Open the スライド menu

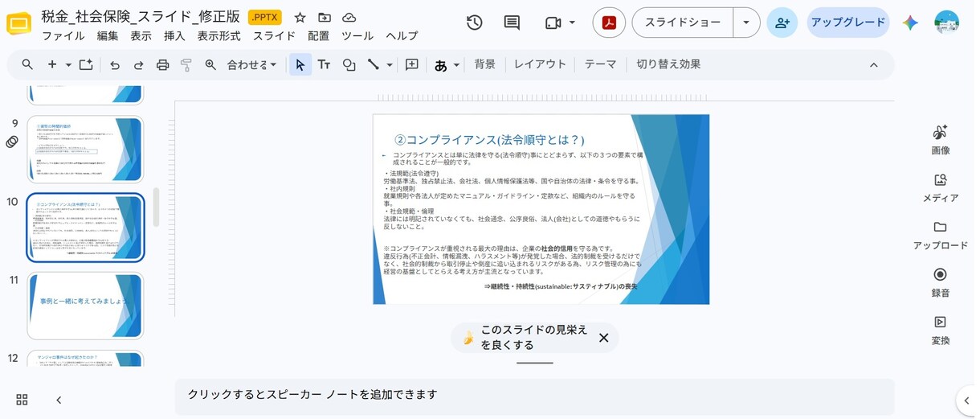pyautogui.click(x=274, y=36)
